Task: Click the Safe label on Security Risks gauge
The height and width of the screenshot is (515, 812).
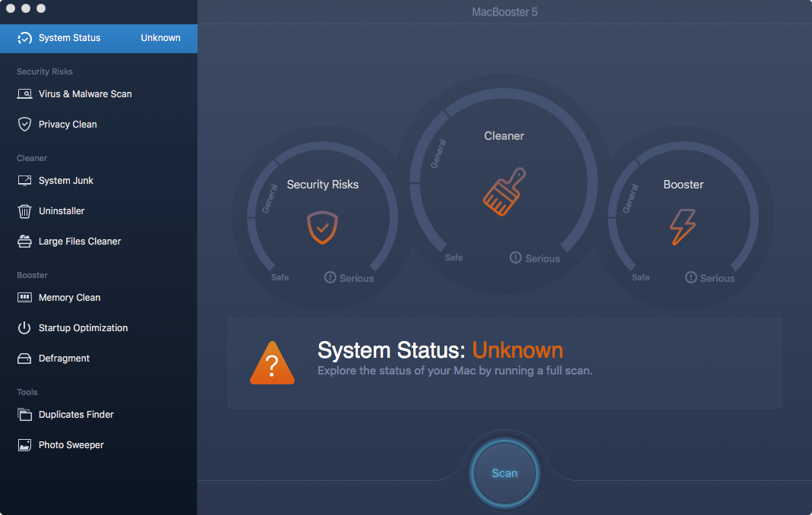Action: point(280,277)
